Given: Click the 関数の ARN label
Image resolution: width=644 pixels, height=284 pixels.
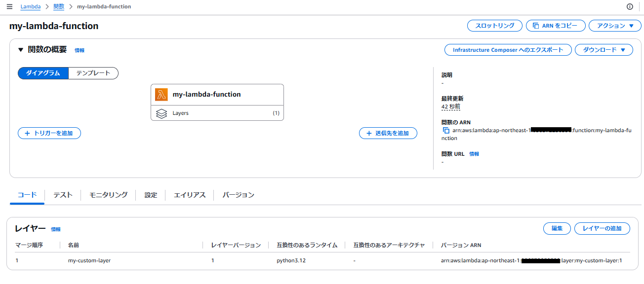Looking at the screenshot, I should pyautogui.click(x=455, y=122).
